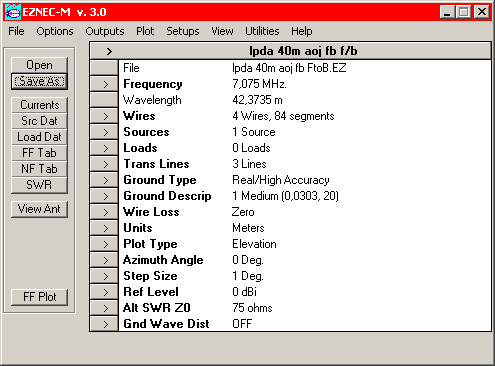Click the arrow button next to Wire Loss

coord(104,212)
